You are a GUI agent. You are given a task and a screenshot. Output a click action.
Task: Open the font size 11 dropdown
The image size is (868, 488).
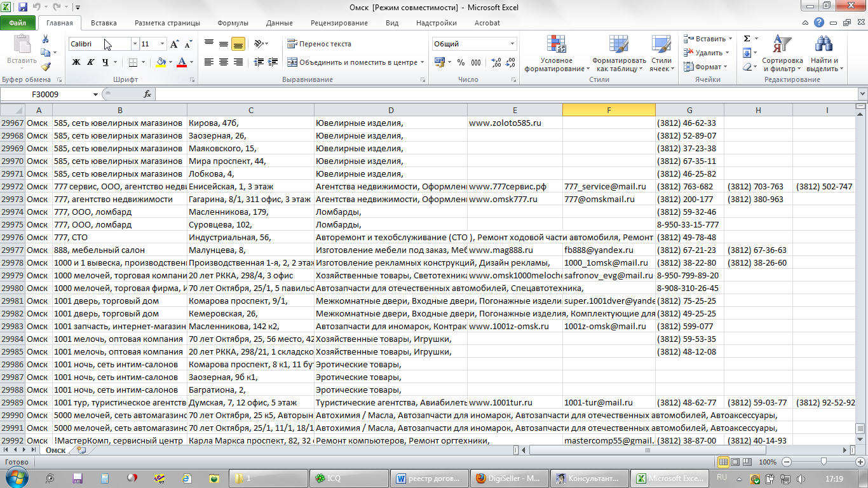pyautogui.click(x=163, y=44)
